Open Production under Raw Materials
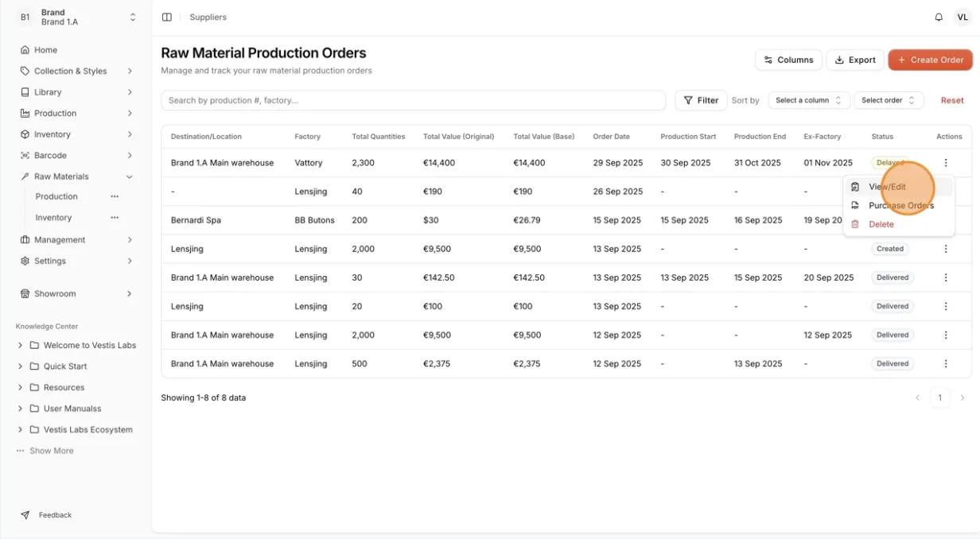Image resolution: width=980 pixels, height=539 pixels. [56, 196]
